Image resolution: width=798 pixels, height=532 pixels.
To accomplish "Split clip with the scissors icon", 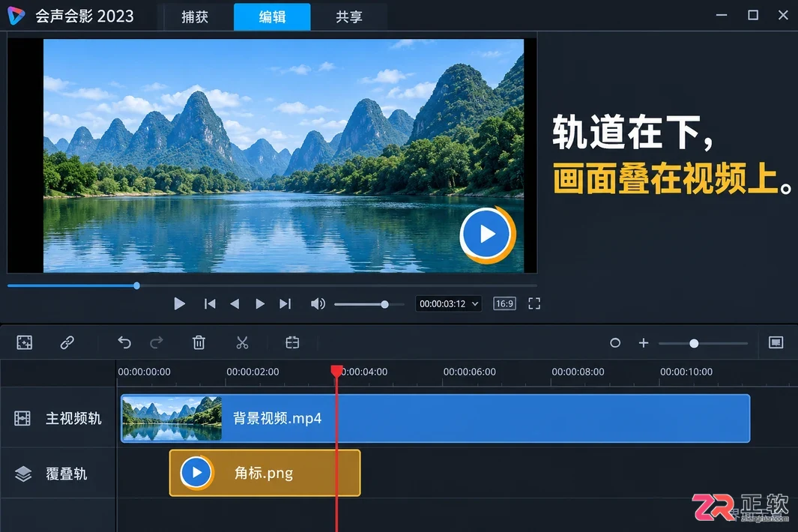I will point(242,342).
